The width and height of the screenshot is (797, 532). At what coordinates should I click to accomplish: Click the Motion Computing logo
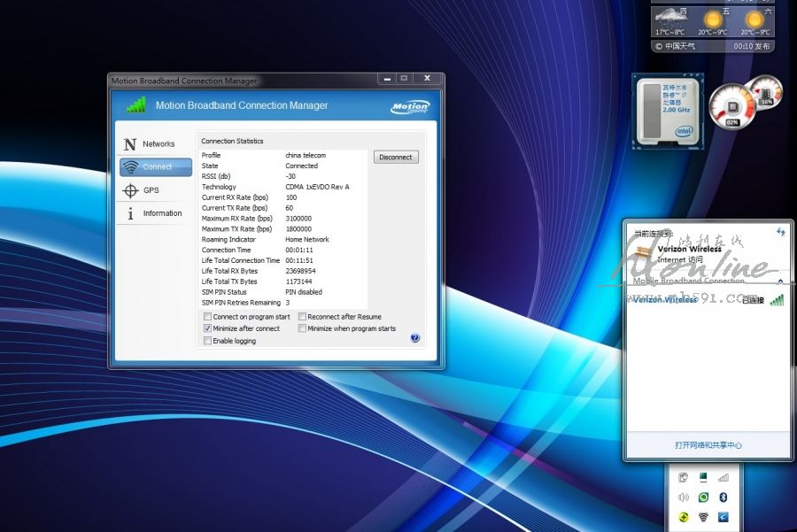coord(410,107)
